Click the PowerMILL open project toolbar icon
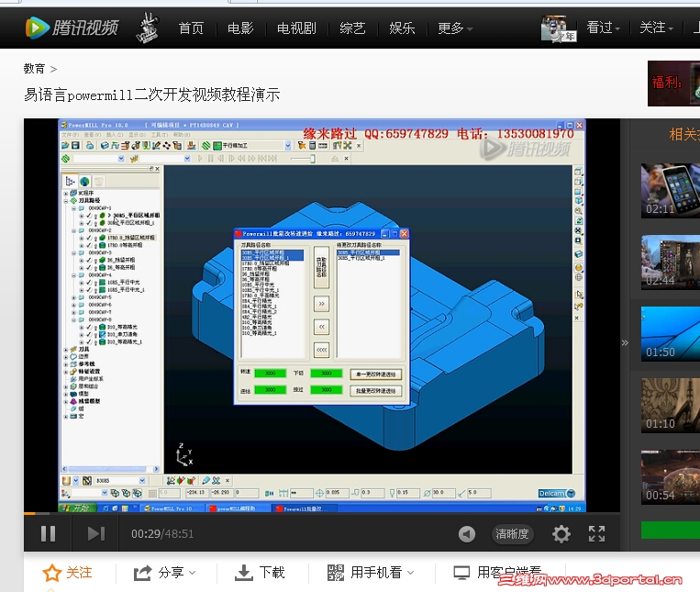 [66, 146]
